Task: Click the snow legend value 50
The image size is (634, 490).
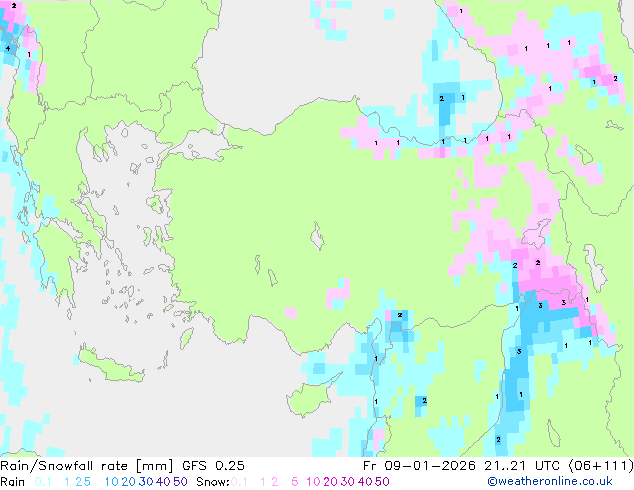Action: click(x=382, y=482)
